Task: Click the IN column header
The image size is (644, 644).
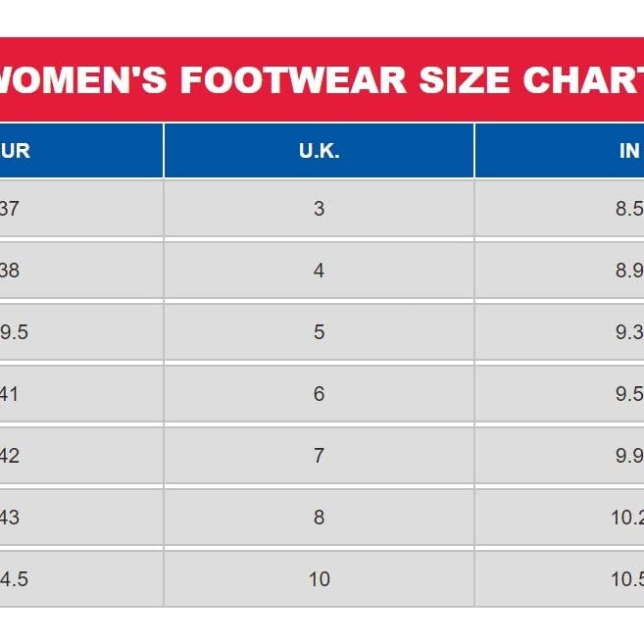Action: 628,152
